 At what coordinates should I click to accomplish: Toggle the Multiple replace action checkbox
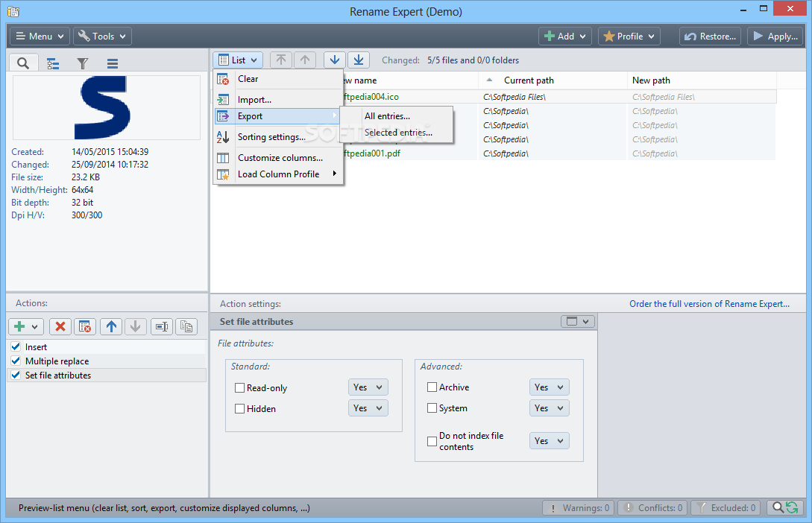click(16, 361)
